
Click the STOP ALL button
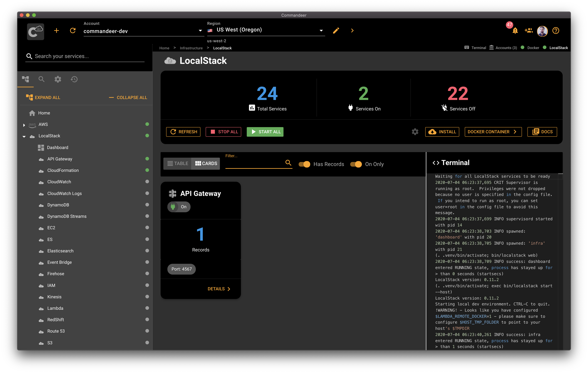pos(223,132)
